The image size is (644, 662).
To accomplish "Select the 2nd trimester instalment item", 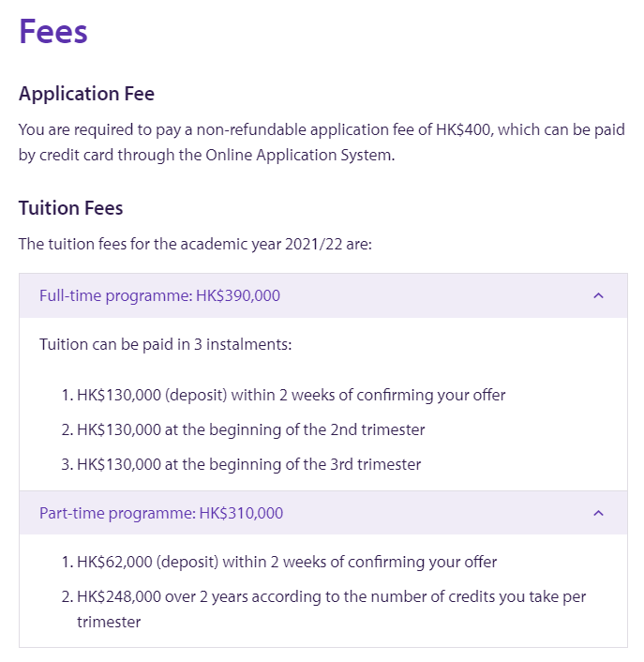I will tap(243, 429).
